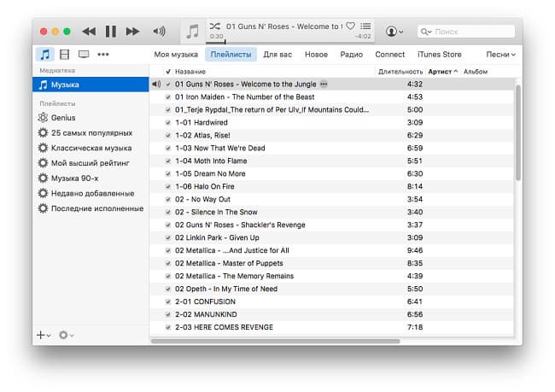This screenshot has width=555, height=392.
Task: Sort by Альбом column header
Action: [476, 72]
